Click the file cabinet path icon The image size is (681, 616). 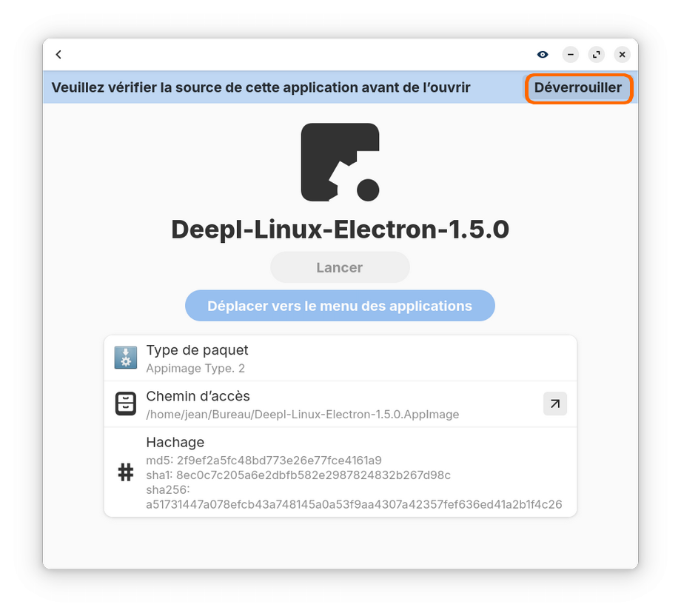pos(126,404)
